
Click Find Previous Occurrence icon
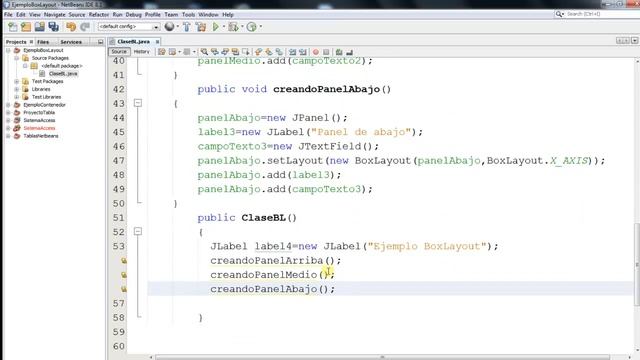(215, 52)
